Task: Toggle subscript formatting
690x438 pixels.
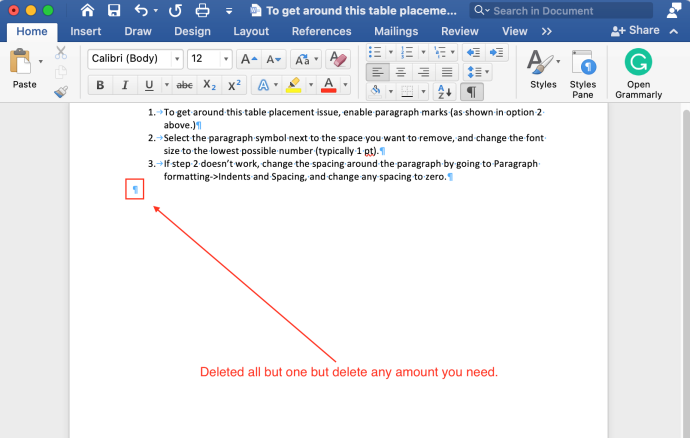Action: tap(209, 85)
